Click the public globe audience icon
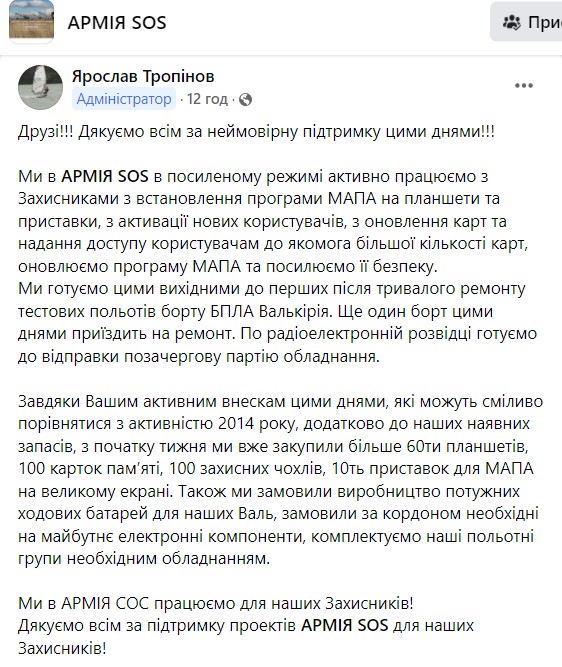 pyautogui.click(x=245, y=100)
